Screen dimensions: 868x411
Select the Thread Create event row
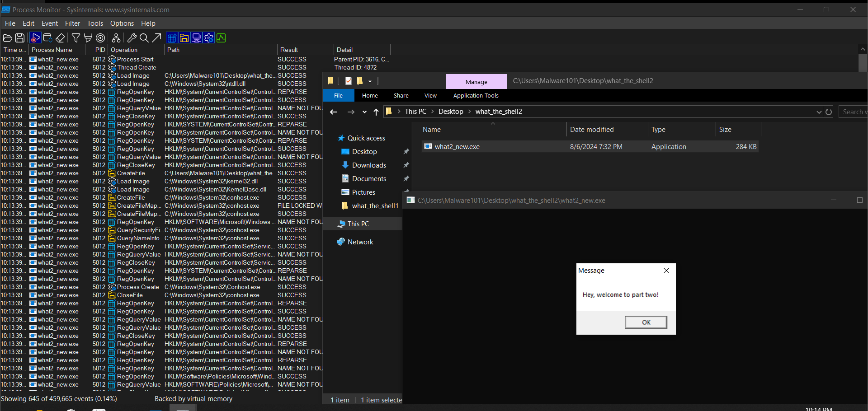pyautogui.click(x=195, y=67)
